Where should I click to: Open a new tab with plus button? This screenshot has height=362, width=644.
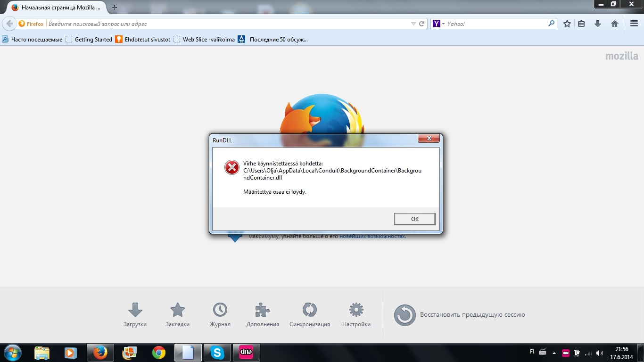coord(114,8)
